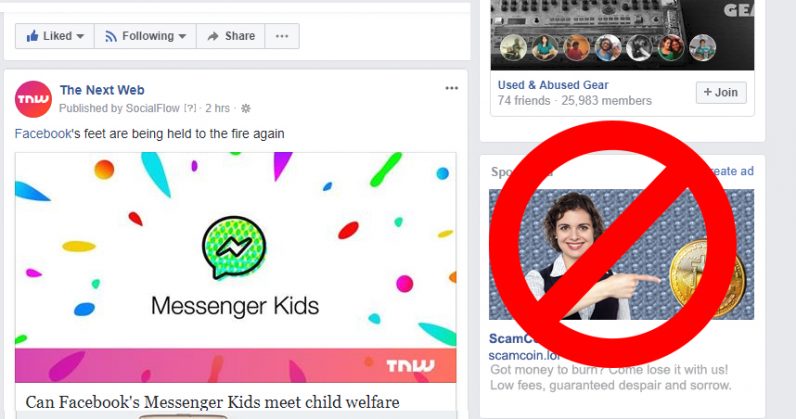The height and width of the screenshot is (419, 796).
Task: Click the Create ad link
Action: (x=732, y=171)
